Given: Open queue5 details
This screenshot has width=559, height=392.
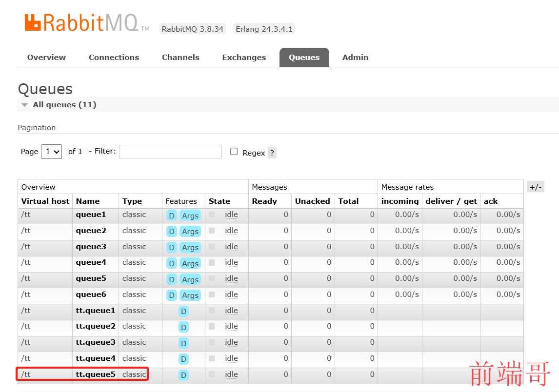Looking at the screenshot, I should click(x=91, y=278).
